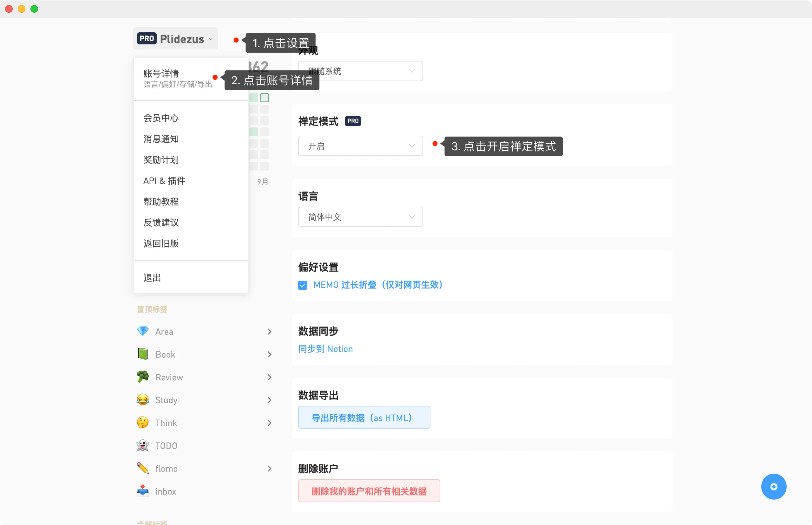Click the flomo tag pencil icon
The image size is (812, 525).
click(x=142, y=468)
